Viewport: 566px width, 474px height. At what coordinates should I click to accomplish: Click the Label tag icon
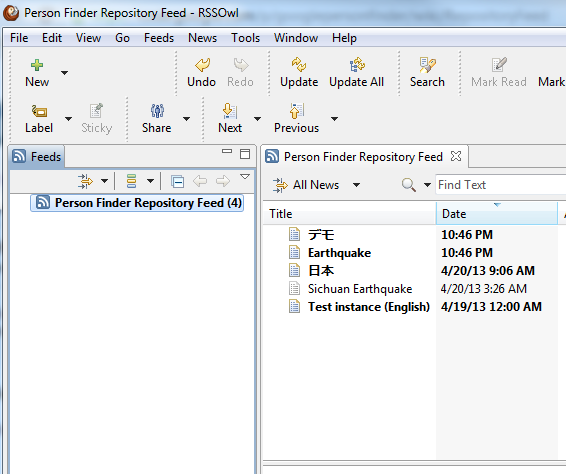tap(39, 111)
